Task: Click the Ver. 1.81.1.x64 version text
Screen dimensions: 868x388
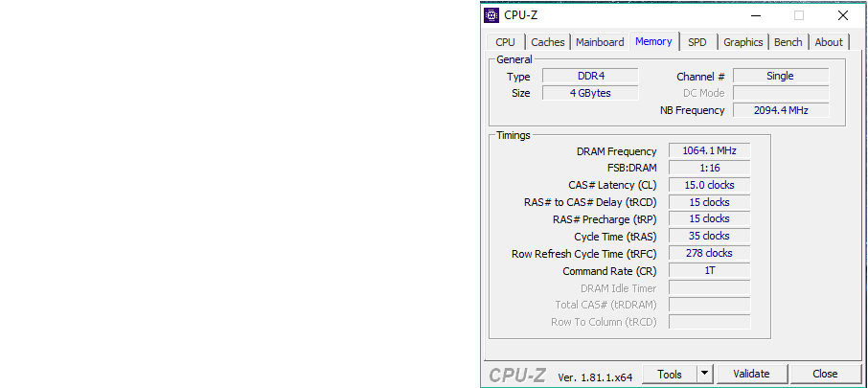Action: pyautogui.click(x=595, y=377)
